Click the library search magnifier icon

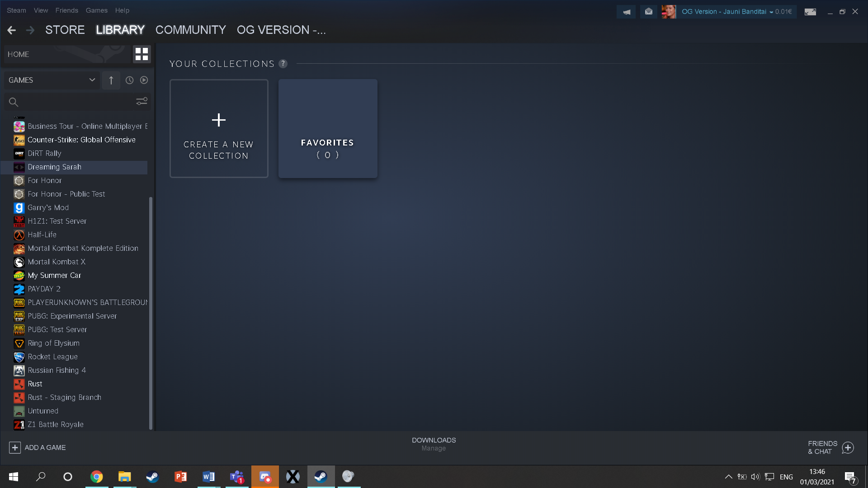(x=14, y=102)
